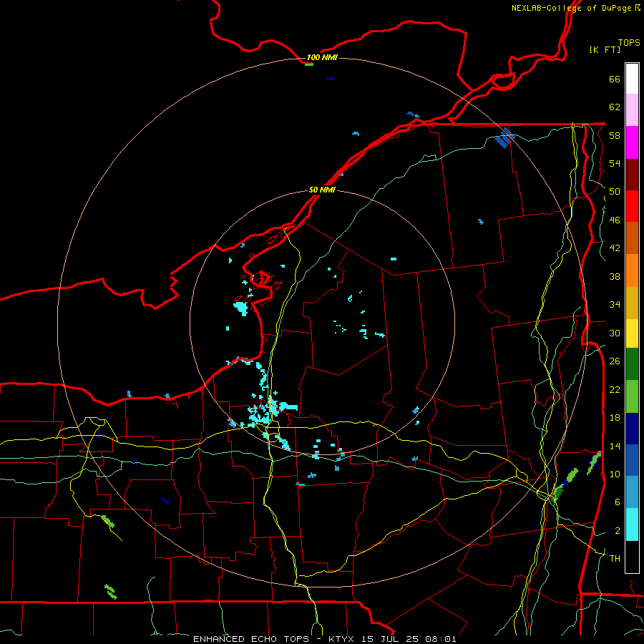Click the 62 value on the scale
The width and height of the screenshot is (644, 644).
coord(615,107)
